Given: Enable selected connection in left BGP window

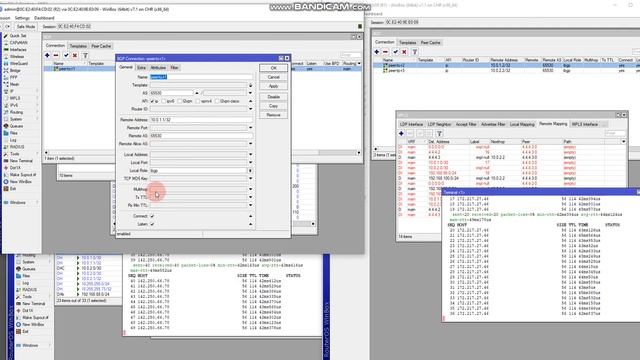Looking at the screenshot, I should (x=66, y=55).
